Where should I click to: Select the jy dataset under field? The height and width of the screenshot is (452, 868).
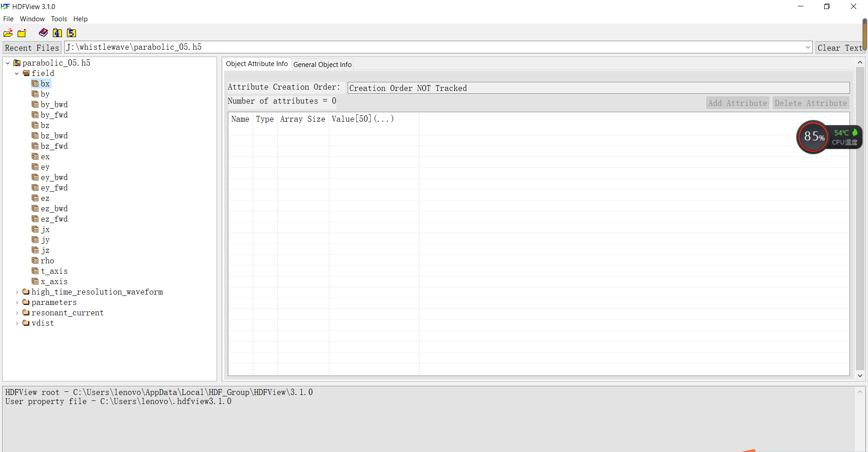pyautogui.click(x=44, y=240)
